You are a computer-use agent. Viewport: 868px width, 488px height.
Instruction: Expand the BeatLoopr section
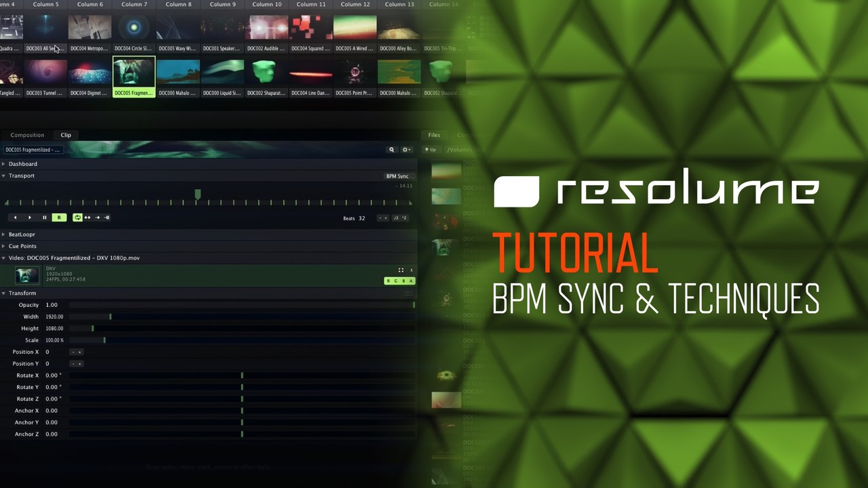[x=3, y=235]
